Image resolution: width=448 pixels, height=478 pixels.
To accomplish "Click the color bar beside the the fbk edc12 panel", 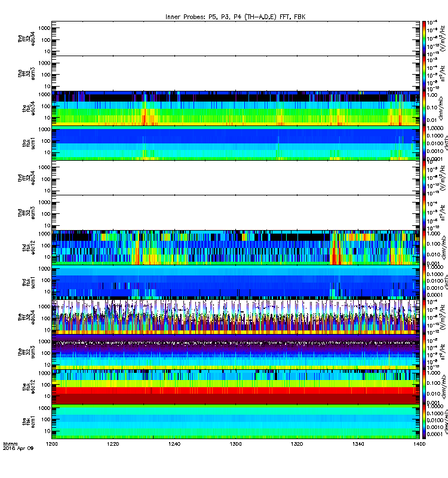I will [x=424, y=387].
